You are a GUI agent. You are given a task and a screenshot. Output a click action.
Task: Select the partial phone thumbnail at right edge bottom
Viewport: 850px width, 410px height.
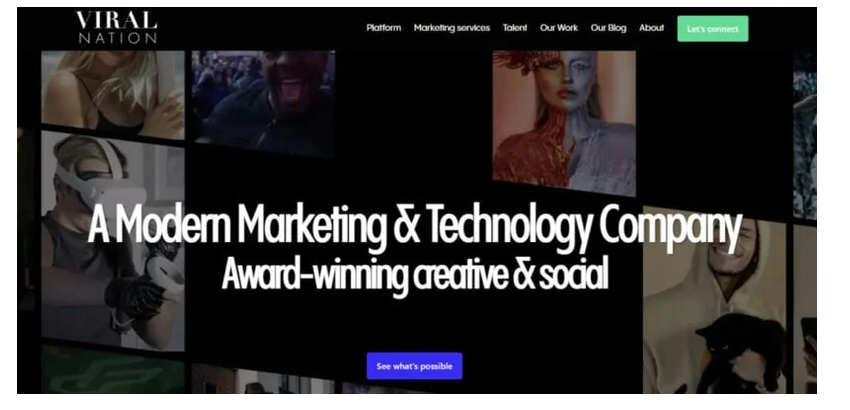pos(805,310)
